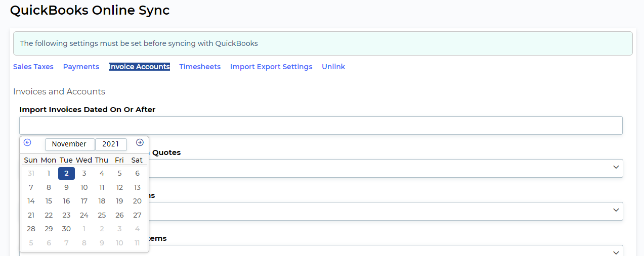Go to previous month in calendar

tap(27, 143)
